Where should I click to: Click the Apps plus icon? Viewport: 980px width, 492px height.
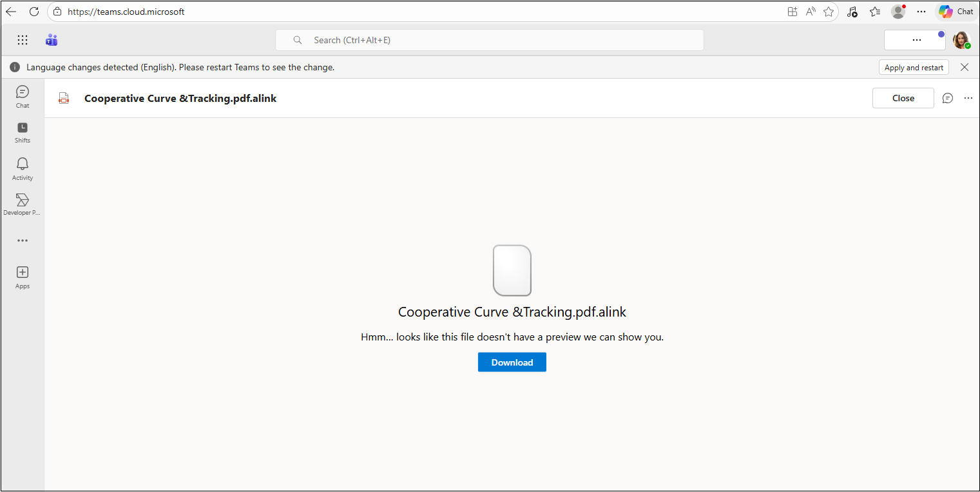click(23, 276)
